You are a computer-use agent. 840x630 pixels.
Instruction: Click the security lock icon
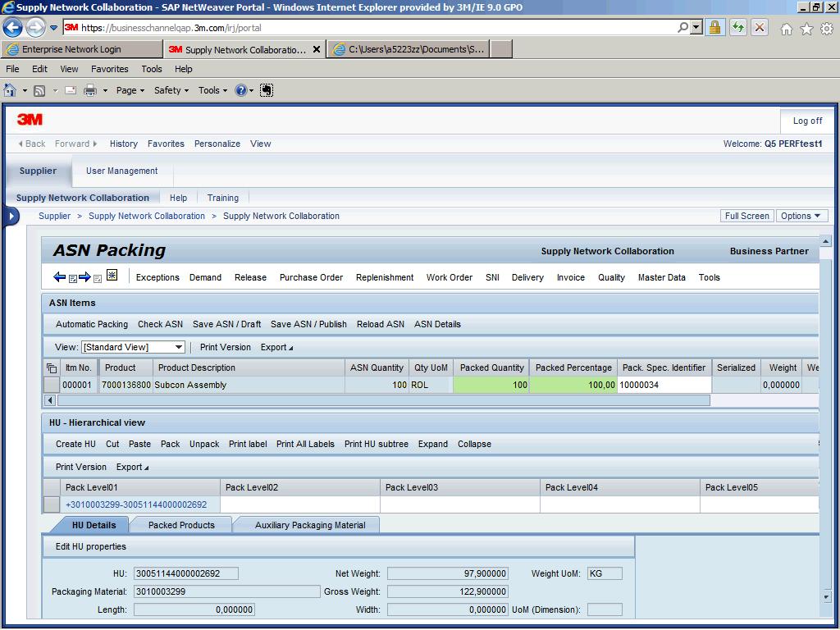(x=714, y=27)
